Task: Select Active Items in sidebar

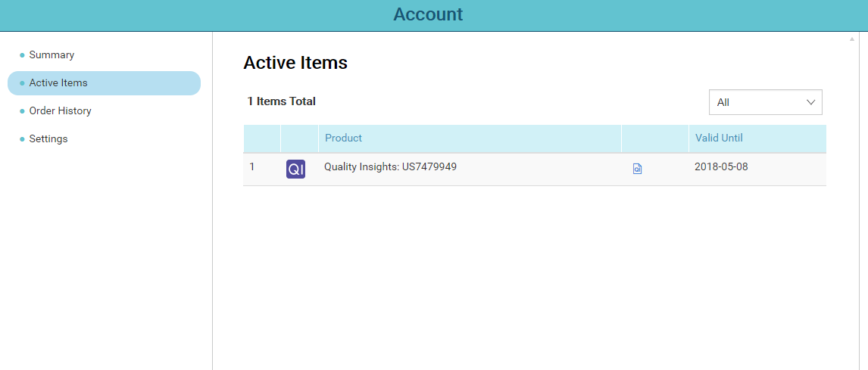Action: pyautogui.click(x=104, y=83)
